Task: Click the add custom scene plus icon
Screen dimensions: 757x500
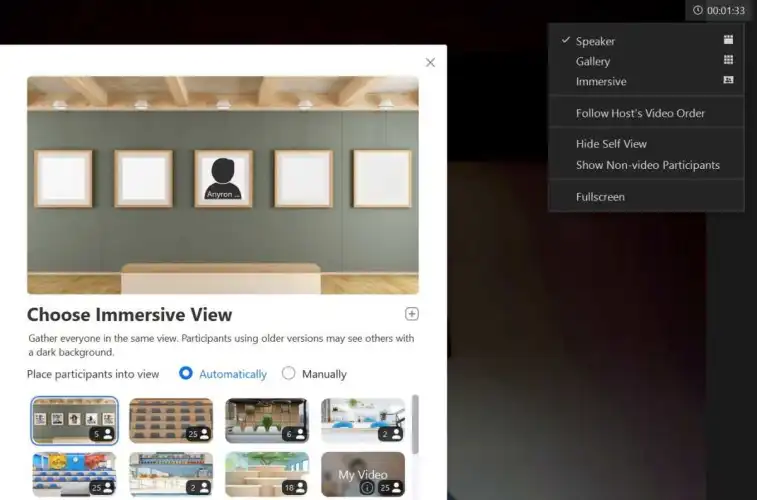Action: (412, 314)
